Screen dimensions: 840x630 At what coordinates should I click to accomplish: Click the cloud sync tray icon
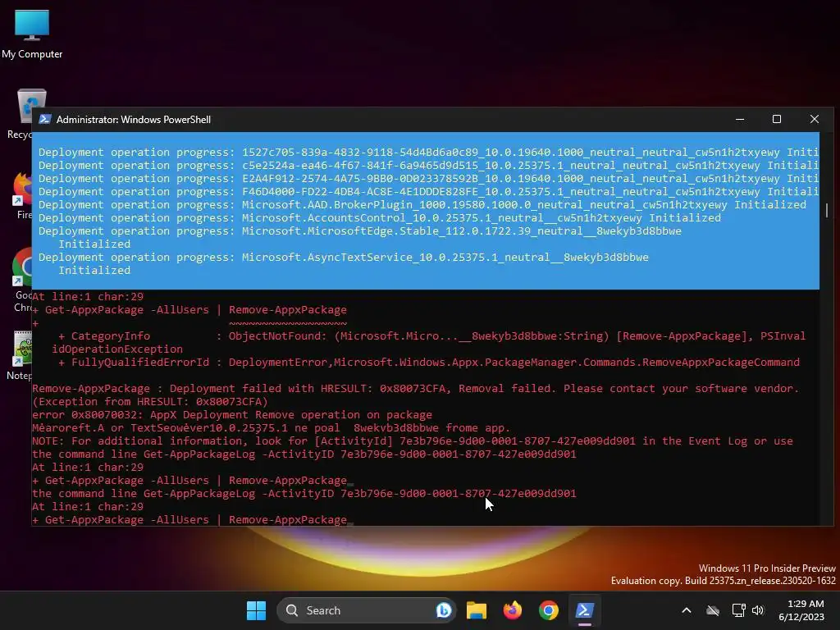pos(713,610)
